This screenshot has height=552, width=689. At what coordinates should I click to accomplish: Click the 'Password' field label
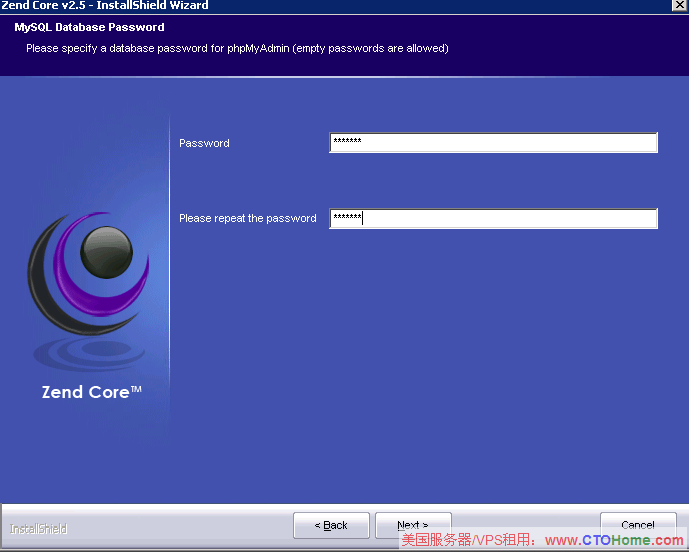tap(204, 143)
